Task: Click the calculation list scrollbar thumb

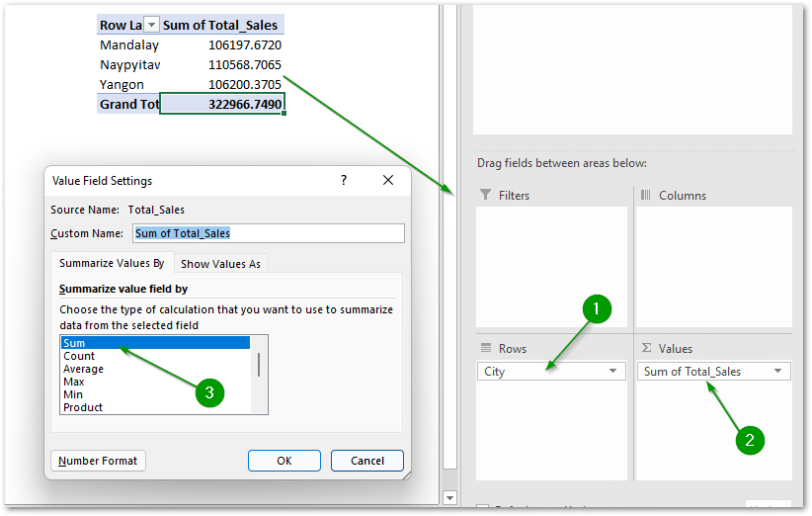Action: 260,364
